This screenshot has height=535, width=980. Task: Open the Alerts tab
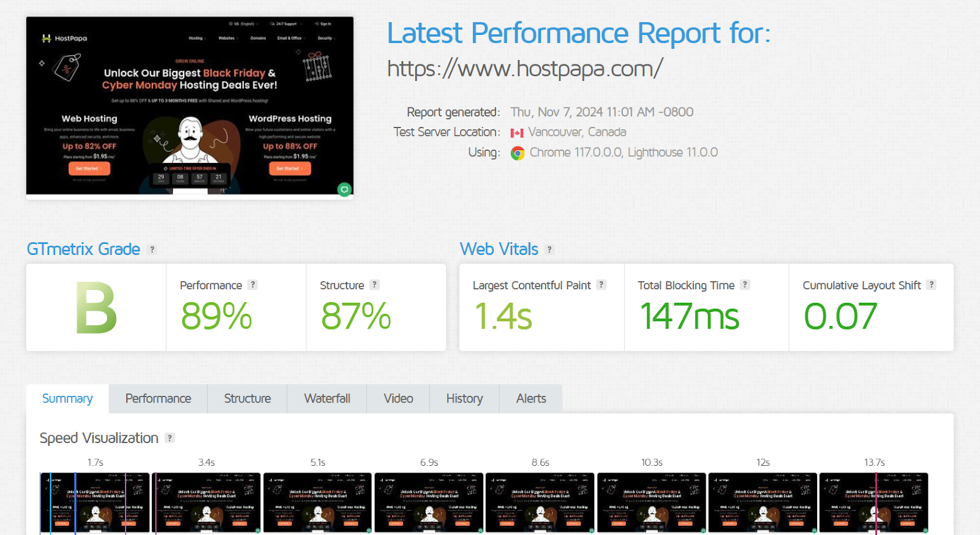(x=531, y=398)
